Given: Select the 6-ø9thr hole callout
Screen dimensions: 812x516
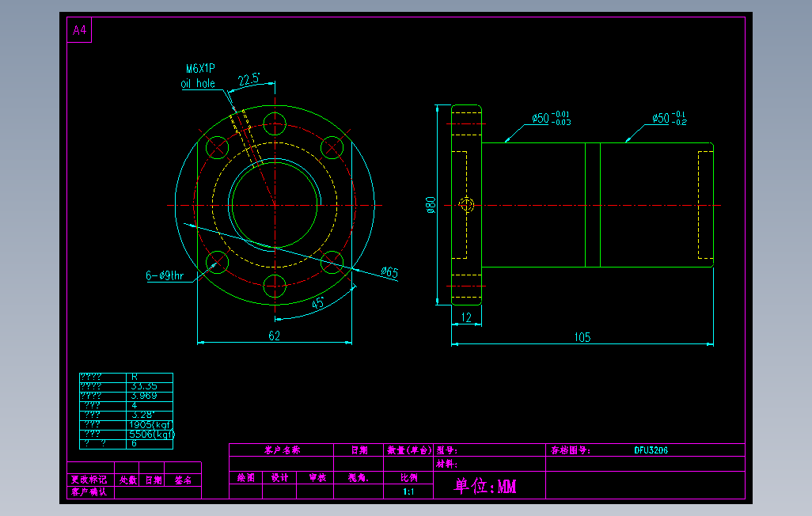Looking at the screenshot, I should [165, 275].
